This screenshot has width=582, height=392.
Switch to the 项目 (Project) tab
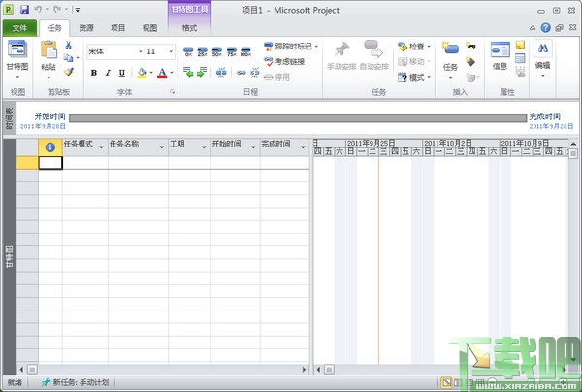[x=118, y=28]
